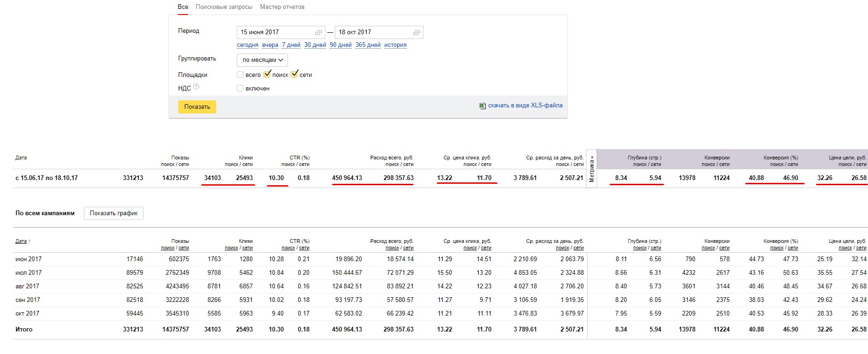Download report via XLS-файла link
Screen dimensions: 868x354
[x=525, y=105]
